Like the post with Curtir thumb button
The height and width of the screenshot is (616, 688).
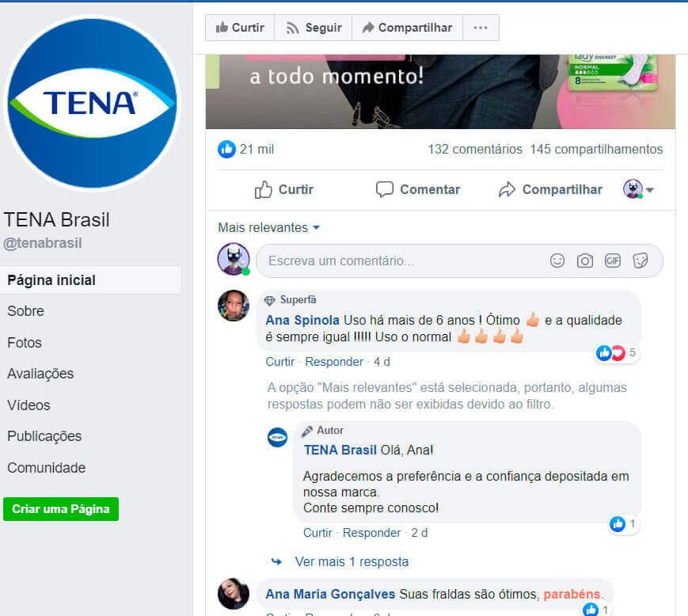pos(284,189)
